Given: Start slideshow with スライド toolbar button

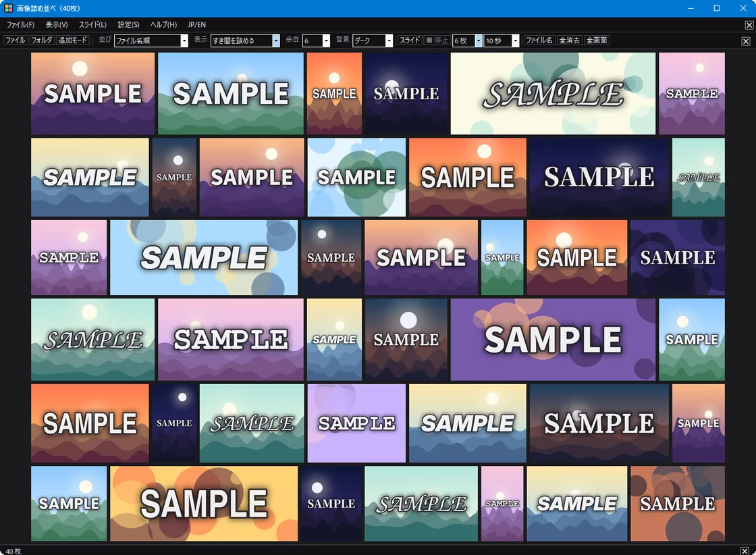Looking at the screenshot, I should 410,41.
